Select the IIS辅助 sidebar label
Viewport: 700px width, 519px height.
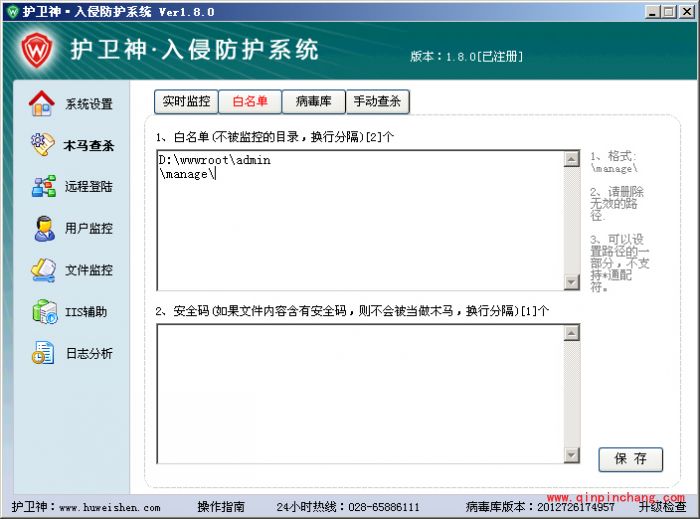[x=86, y=311]
